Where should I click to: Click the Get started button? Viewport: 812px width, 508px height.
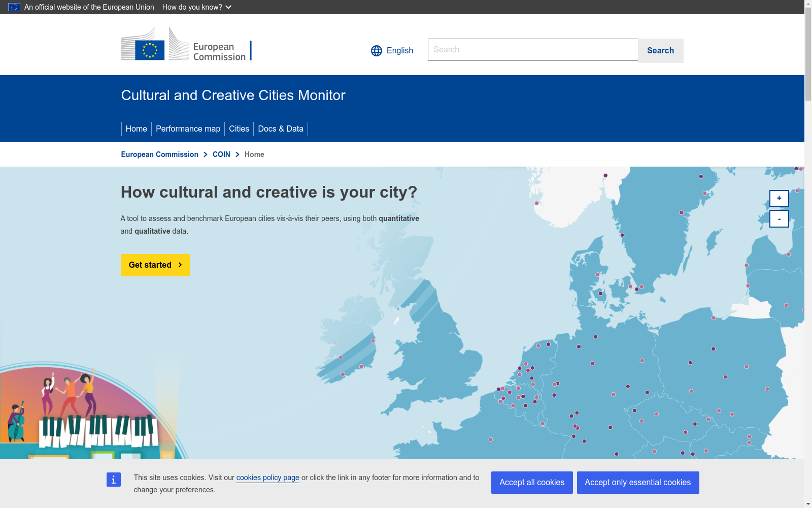point(155,265)
